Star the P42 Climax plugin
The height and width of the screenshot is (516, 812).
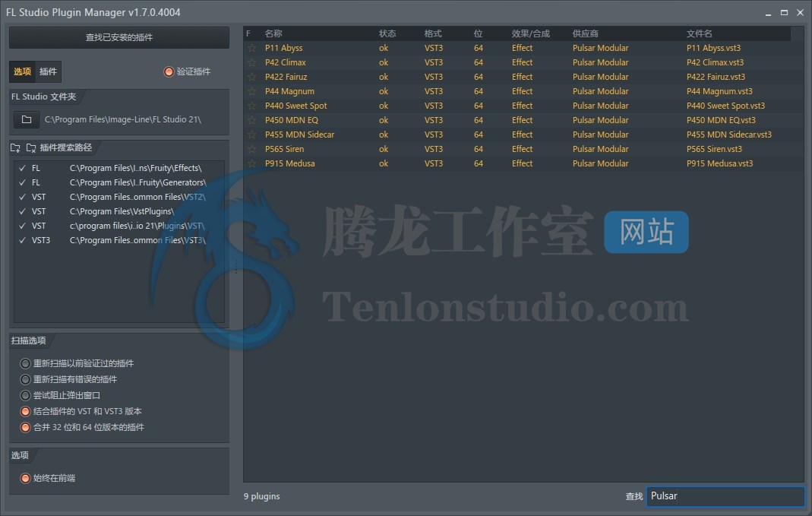[251, 62]
